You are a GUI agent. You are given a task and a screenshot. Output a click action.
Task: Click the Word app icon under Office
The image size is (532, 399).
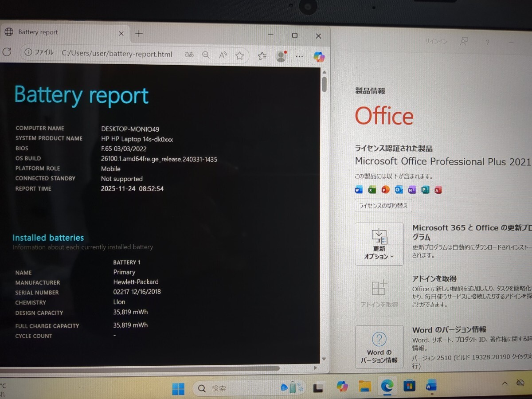pos(359,190)
